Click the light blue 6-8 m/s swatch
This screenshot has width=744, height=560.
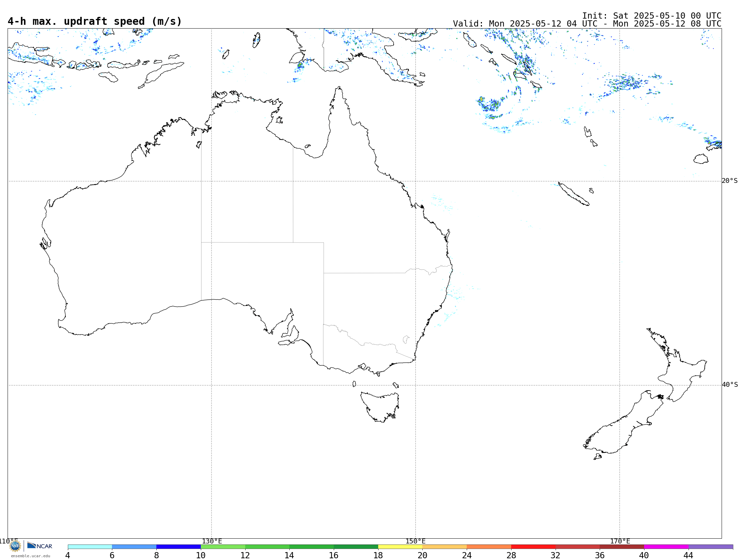pyautogui.click(x=134, y=547)
